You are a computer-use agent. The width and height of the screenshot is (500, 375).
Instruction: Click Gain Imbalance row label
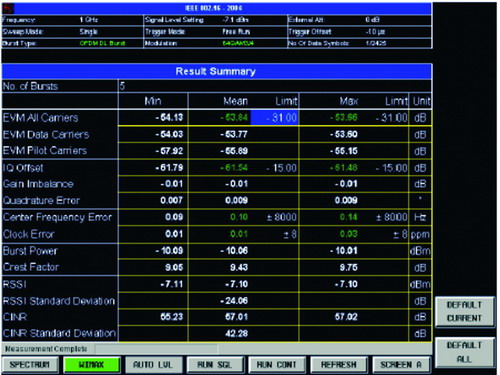click(38, 184)
